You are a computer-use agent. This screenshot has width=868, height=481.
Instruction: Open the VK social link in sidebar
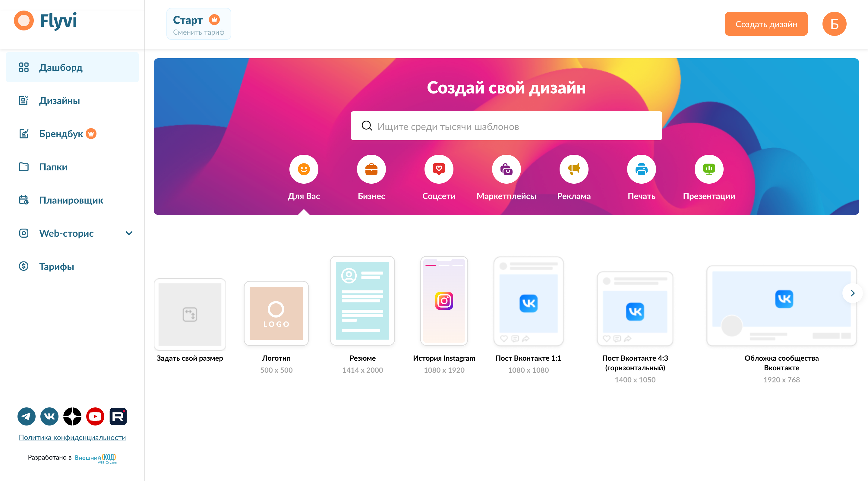[x=49, y=416]
